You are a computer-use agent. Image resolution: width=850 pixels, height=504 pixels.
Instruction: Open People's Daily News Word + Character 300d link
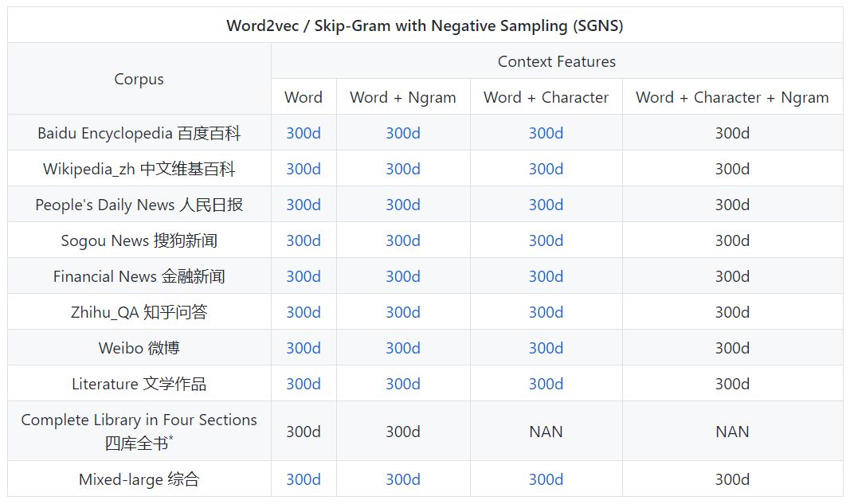(x=546, y=205)
